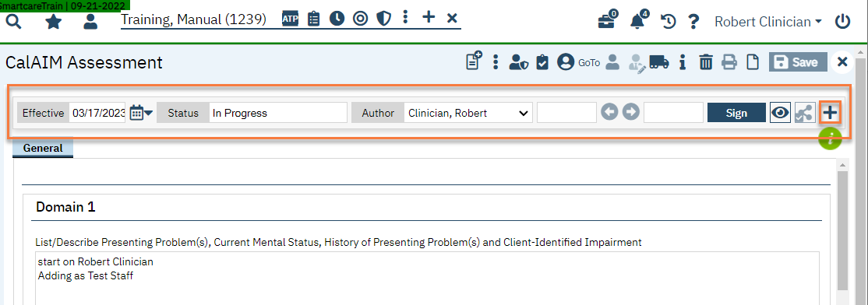Print the assessment using printer icon

pyautogui.click(x=729, y=62)
